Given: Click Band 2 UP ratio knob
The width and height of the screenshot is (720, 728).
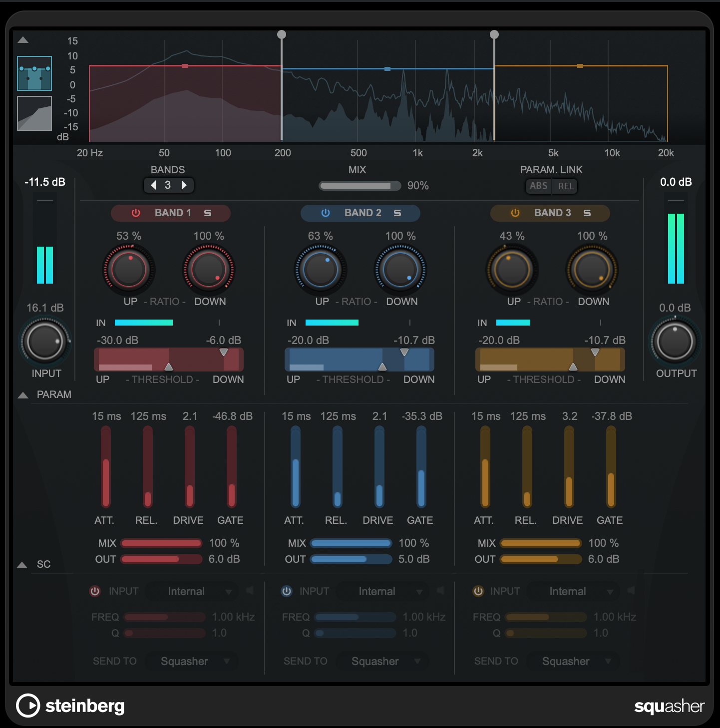Looking at the screenshot, I should (321, 270).
